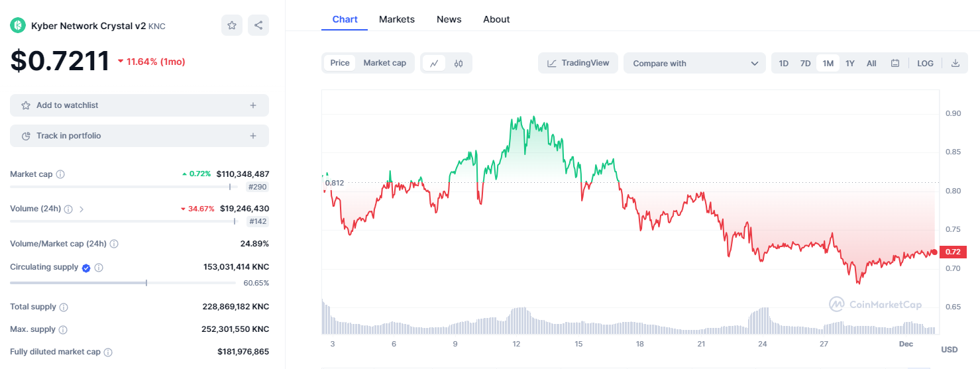Select the Market cap toggle option
This screenshot has height=369, width=980.
(x=384, y=63)
